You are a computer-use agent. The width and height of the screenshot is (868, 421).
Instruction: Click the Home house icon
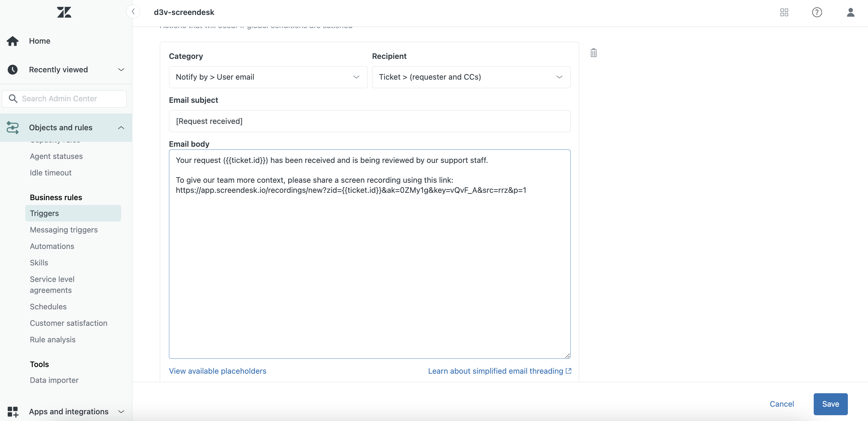pos(13,41)
